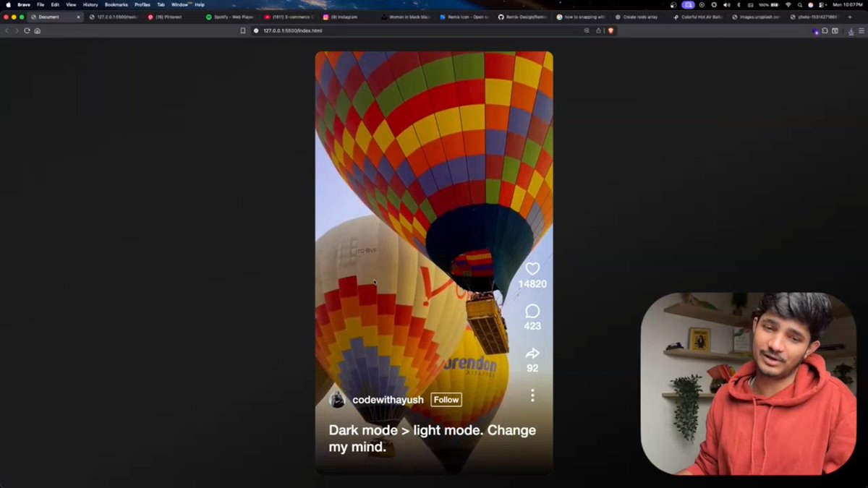Bookmark this page with the star

[243, 30]
